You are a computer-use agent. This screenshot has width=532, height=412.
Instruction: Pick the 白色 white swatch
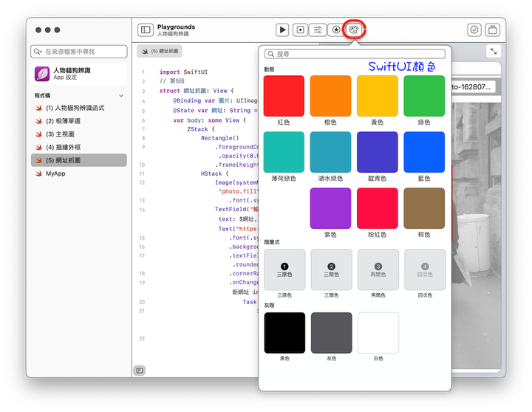[378, 333]
